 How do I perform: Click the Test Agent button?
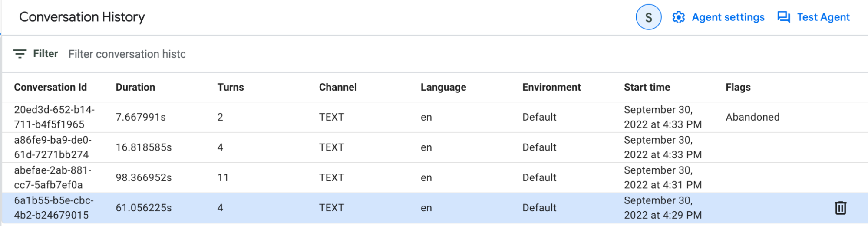point(823,17)
